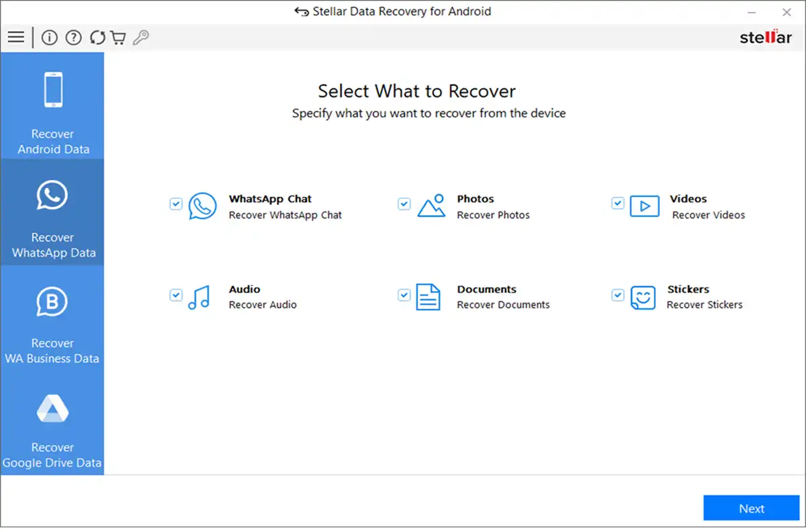Image resolution: width=806 pixels, height=532 pixels.
Task: Select the Videos play icon
Action: tap(643, 206)
